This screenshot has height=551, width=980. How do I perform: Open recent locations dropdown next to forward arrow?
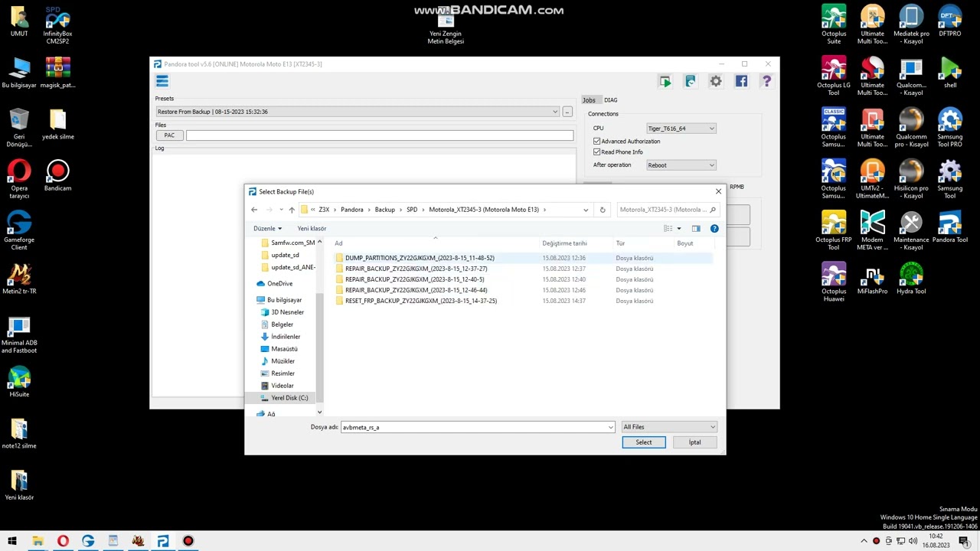tap(281, 210)
